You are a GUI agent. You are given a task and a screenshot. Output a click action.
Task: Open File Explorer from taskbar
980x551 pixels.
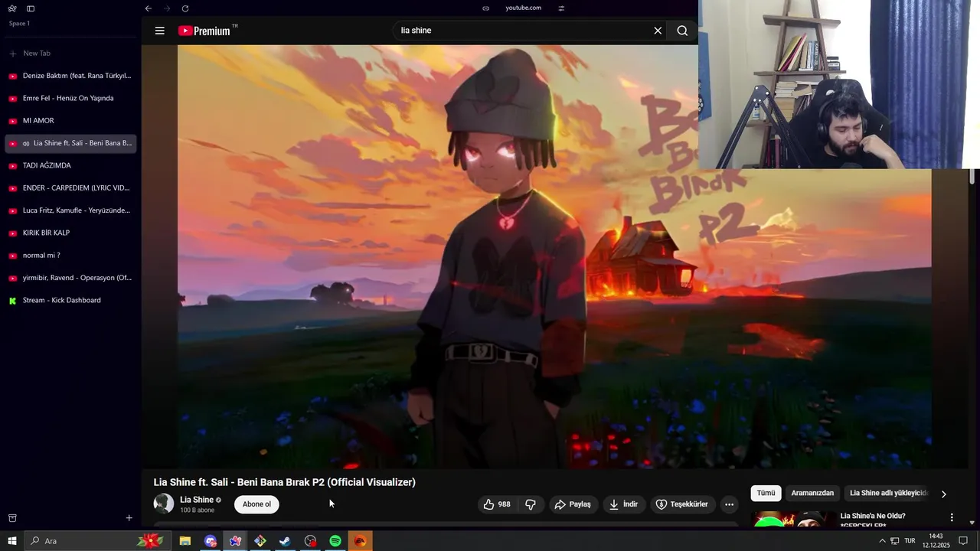tap(185, 541)
